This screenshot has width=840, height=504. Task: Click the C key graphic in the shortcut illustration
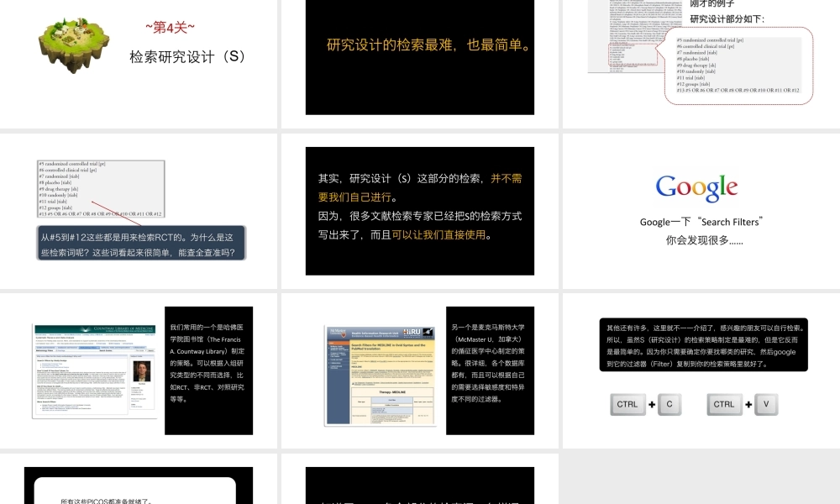point(669,404)
